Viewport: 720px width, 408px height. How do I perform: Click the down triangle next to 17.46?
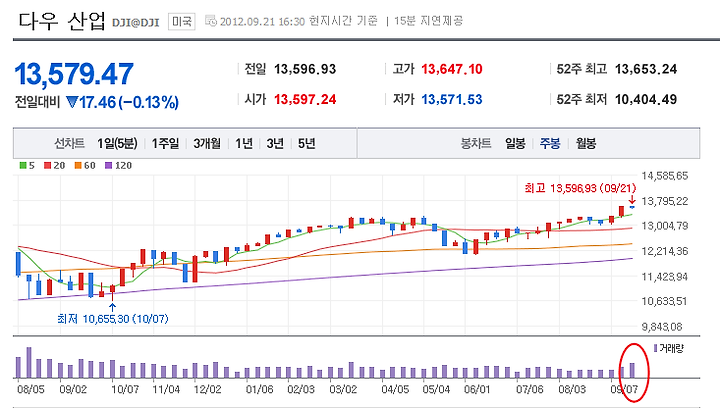pos(72,102)
